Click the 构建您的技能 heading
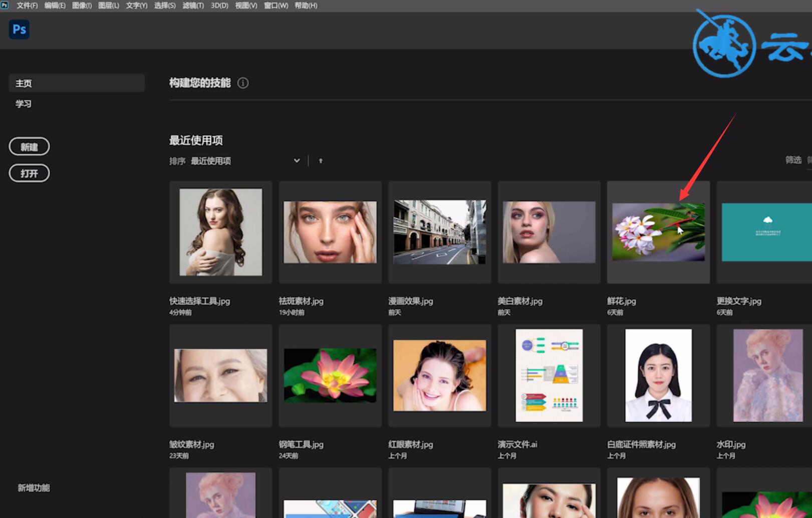812x518 pixels. tap(200, 83)
